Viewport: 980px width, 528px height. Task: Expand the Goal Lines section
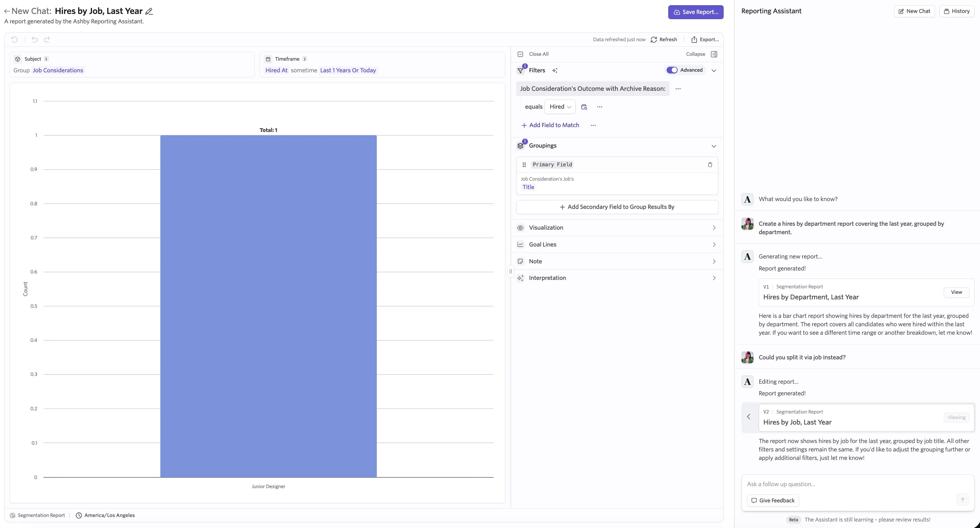617,245
